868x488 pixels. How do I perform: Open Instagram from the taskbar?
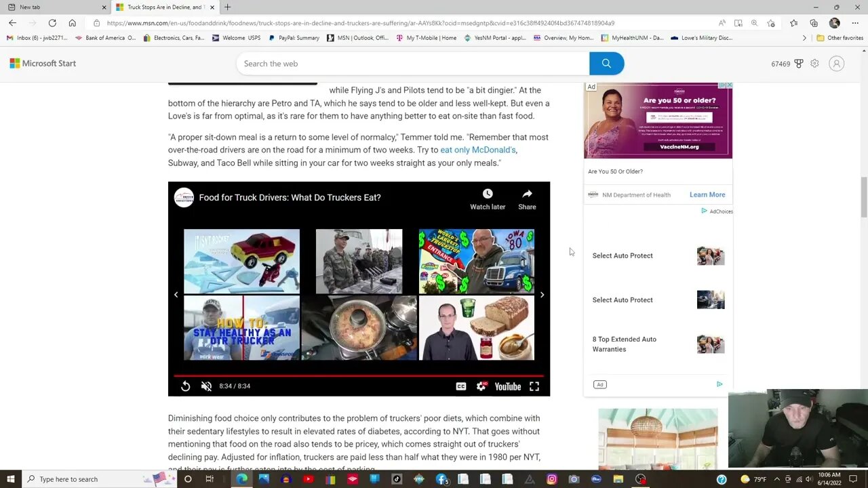551,479
